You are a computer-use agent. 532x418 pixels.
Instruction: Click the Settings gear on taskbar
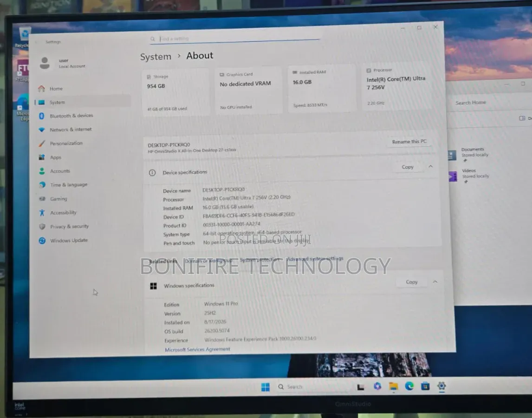click(441, 386)
